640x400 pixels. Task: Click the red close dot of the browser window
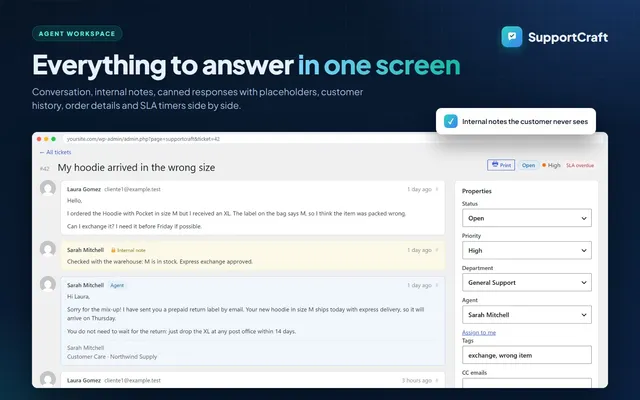(39, 139)
